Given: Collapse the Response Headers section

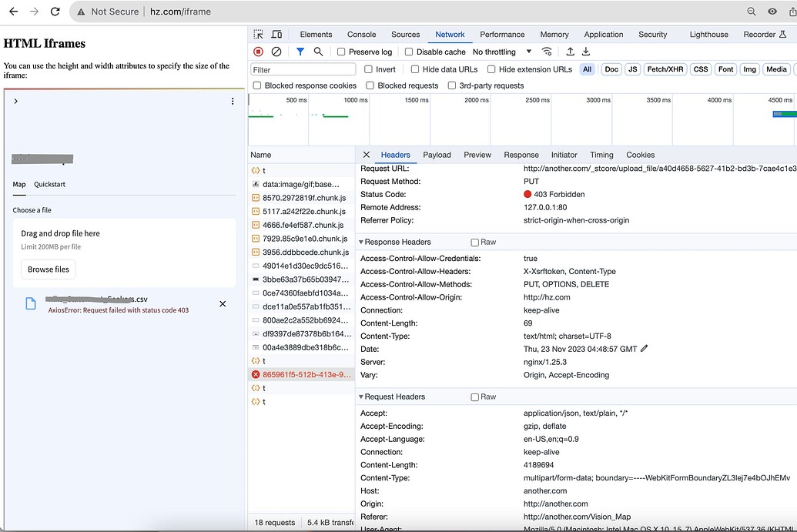Looking at the screenshot, I should pyautogui.click(x=360, y=242).
